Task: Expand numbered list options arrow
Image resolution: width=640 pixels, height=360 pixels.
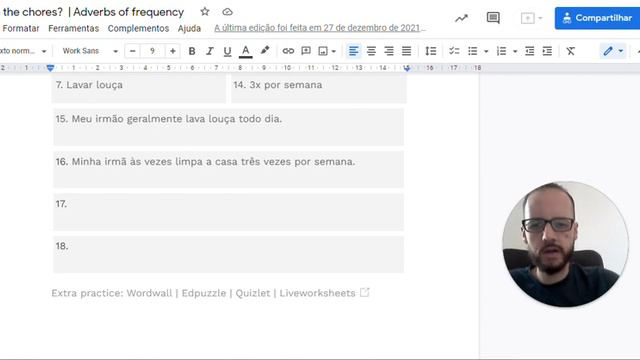Action: click(515, 51)
